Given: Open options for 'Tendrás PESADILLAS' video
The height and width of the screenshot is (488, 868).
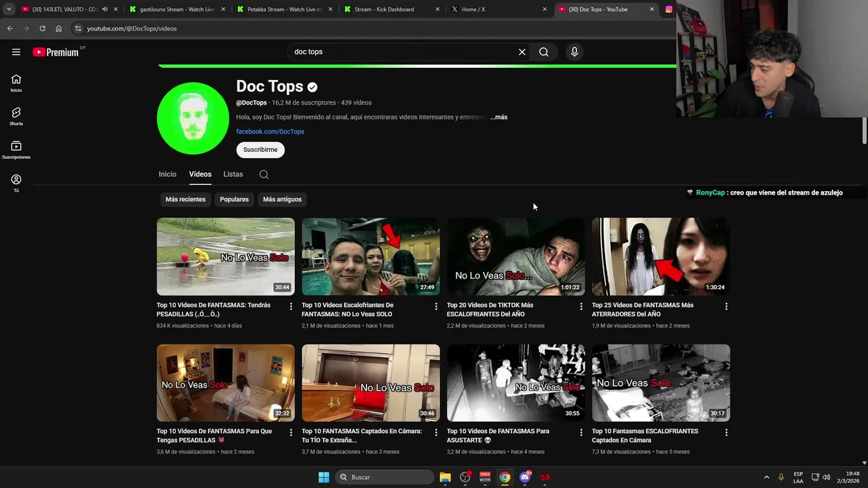Looking at the screenshot, I should tap(291, 306).
